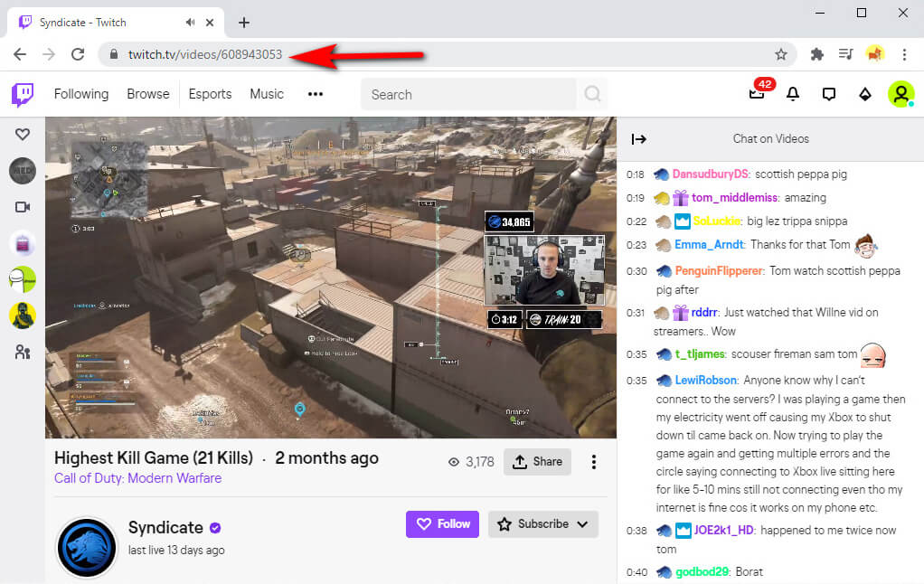The height and width of the screenshot is (584, 924).
Task: Select the Syndicate - Twitch tab
Action: pyautogui.click(x=116, y=23)
